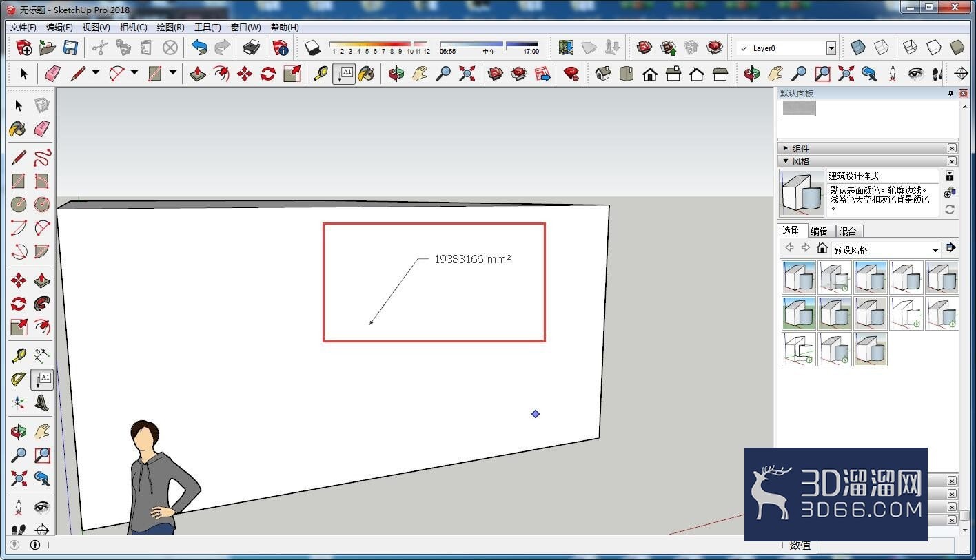Open the Extension Manager ruby gear icon

(571, 74)
